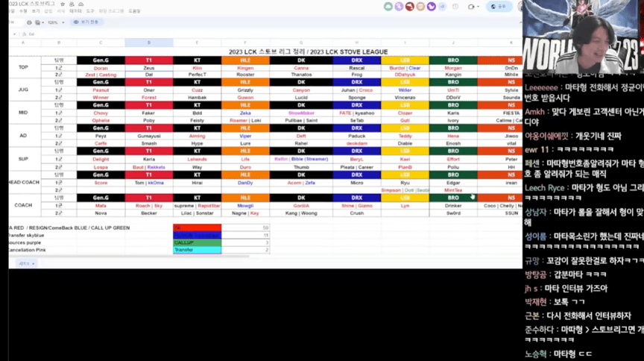Select the 'Deft' cell under DK

[301, 136]
